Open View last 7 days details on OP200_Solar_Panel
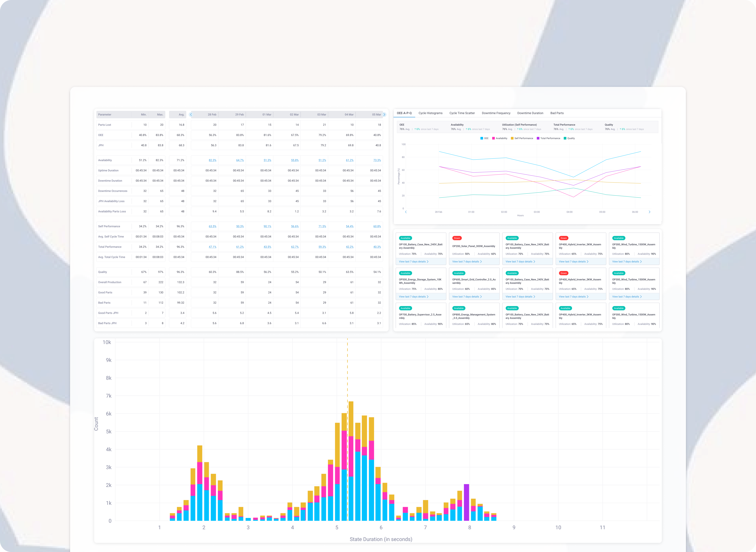This screenshot has height=552, width=756. (467, 262)
